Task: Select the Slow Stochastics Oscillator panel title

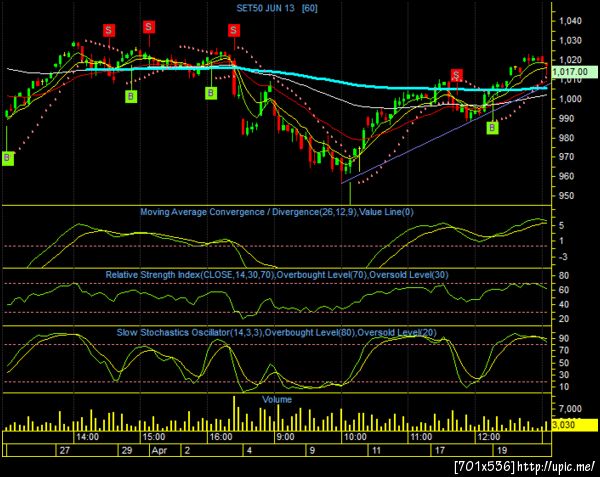Action: [x=276, y=332]
